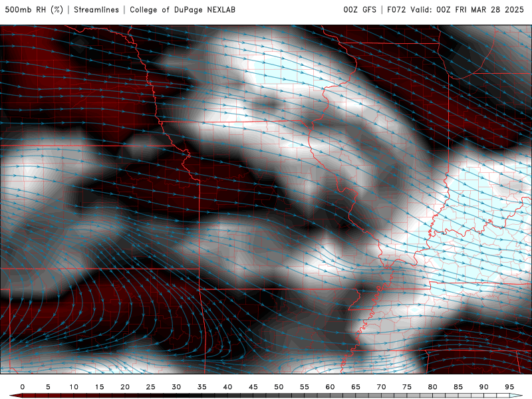
Task: Select the 0 value on the RH scale
Action: (x=23, y=387)
